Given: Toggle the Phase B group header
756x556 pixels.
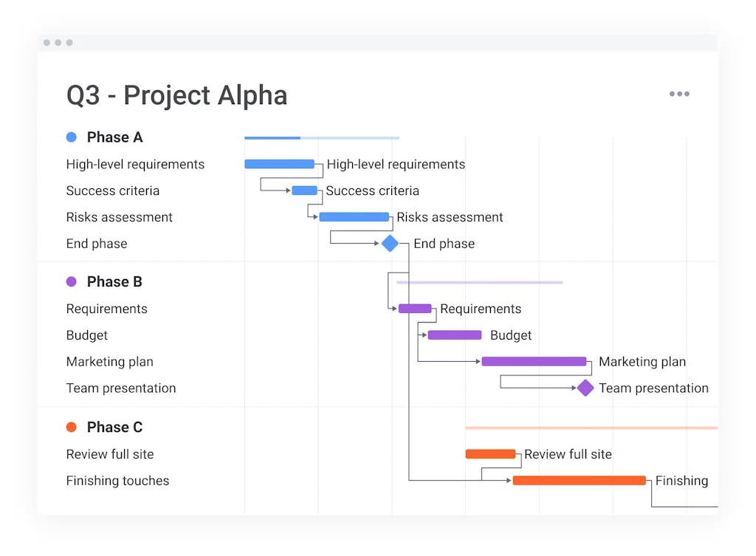Looking at the screenshot, I should [x=114, y=281].
